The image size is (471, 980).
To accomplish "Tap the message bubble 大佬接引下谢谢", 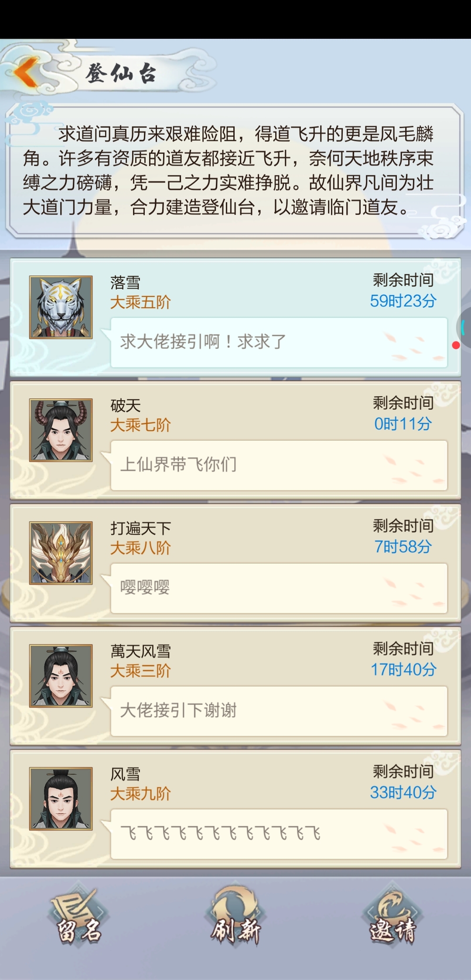I will tap(279, 711).
